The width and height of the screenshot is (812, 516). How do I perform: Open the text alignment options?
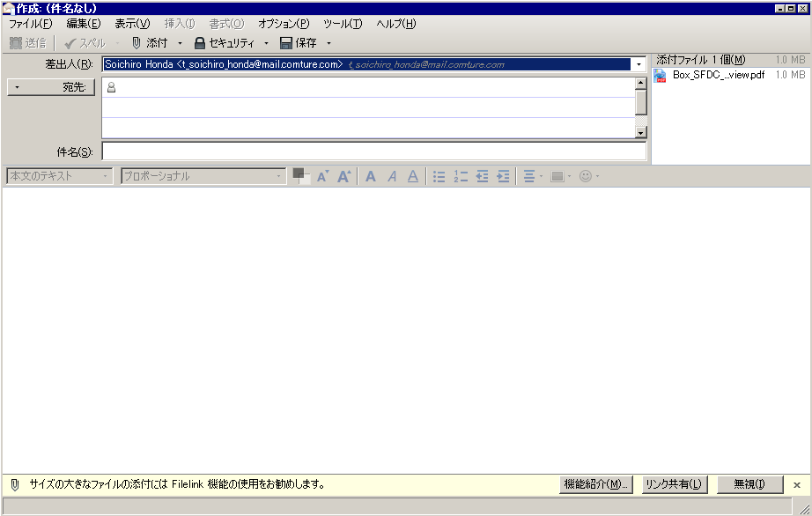coord(532,176)
